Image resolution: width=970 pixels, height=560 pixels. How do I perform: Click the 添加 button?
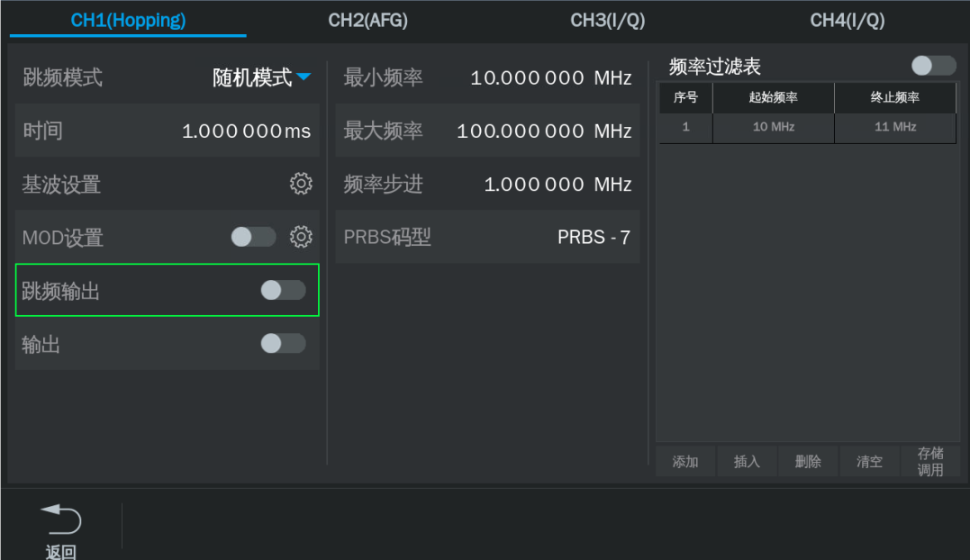(685, 462)
